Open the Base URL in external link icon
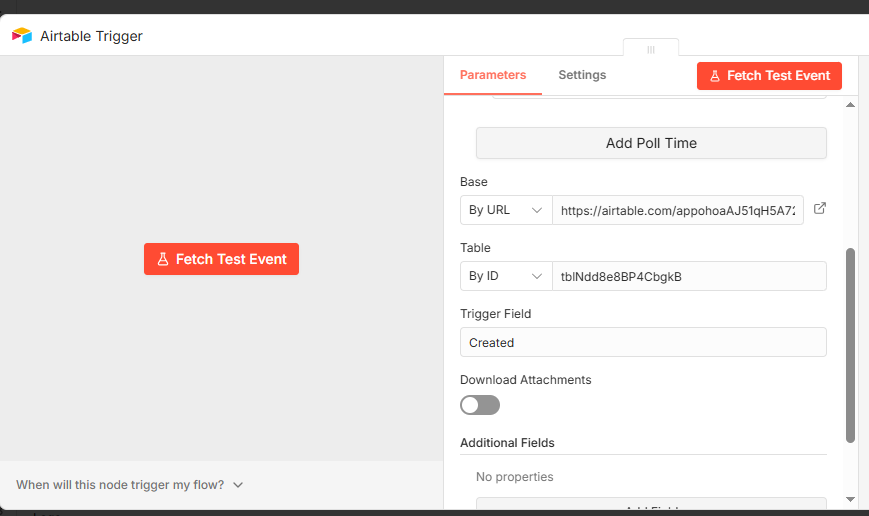Screen dimensions: 869x516 pos(820,208)
